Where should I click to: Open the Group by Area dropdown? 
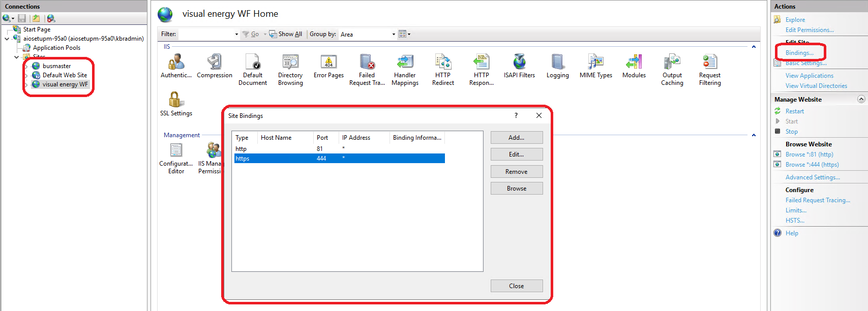tap(394, 35)
